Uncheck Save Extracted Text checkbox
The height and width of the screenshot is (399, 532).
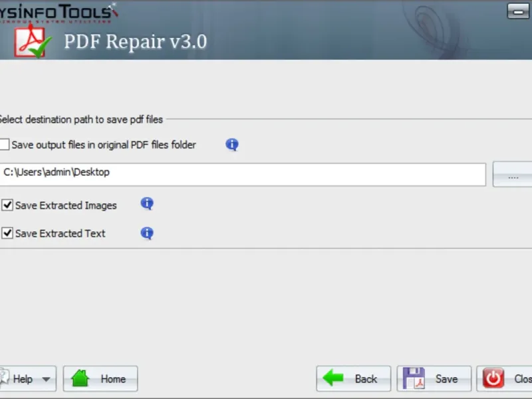click(x=7, y=233)
